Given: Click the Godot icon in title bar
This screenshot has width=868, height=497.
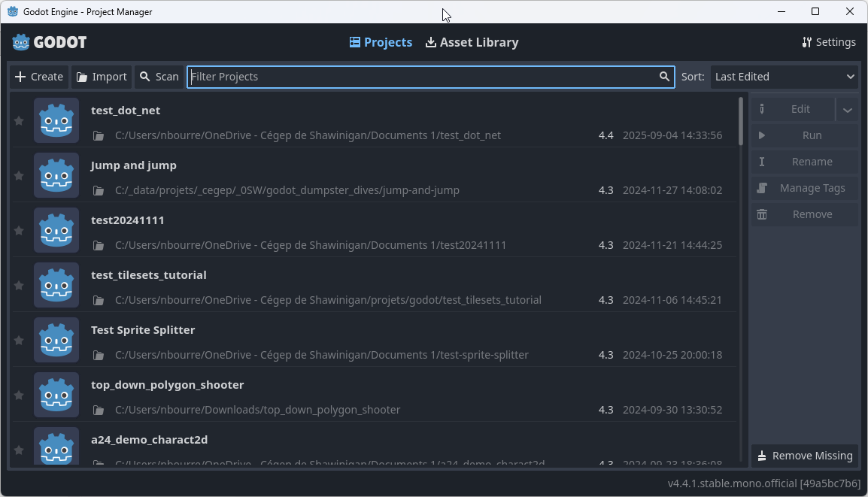Looking at the screenshot, I should [13, 11].
